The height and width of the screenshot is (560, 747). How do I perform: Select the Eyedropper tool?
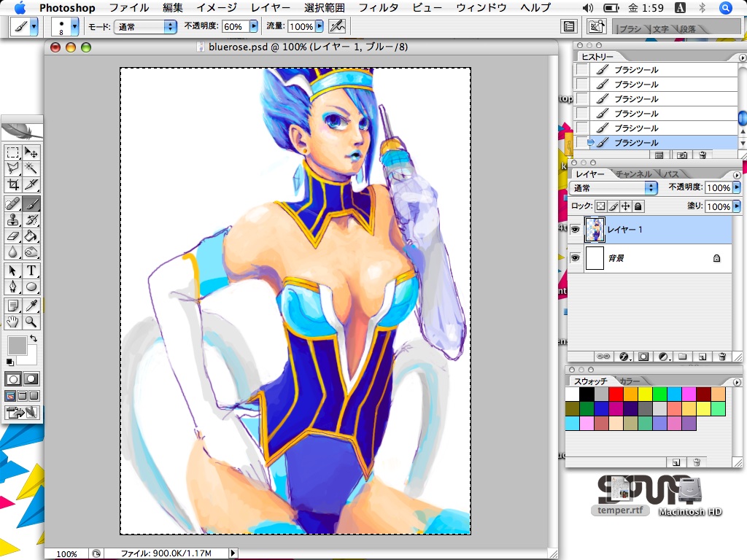(31, 305)
